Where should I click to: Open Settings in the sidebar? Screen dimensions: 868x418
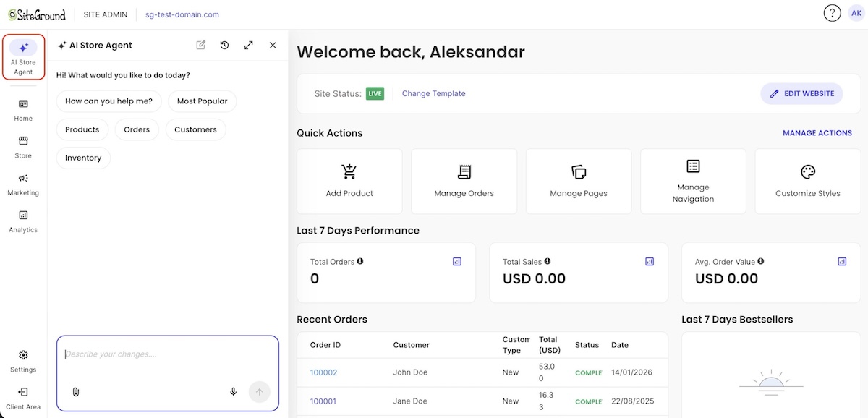23,361
